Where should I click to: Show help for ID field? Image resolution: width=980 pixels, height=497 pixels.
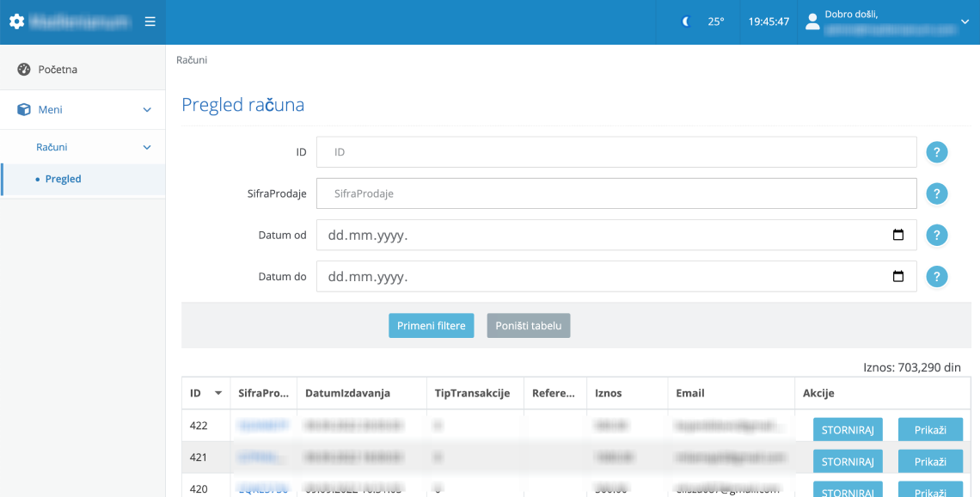click(x=936, y=152)
